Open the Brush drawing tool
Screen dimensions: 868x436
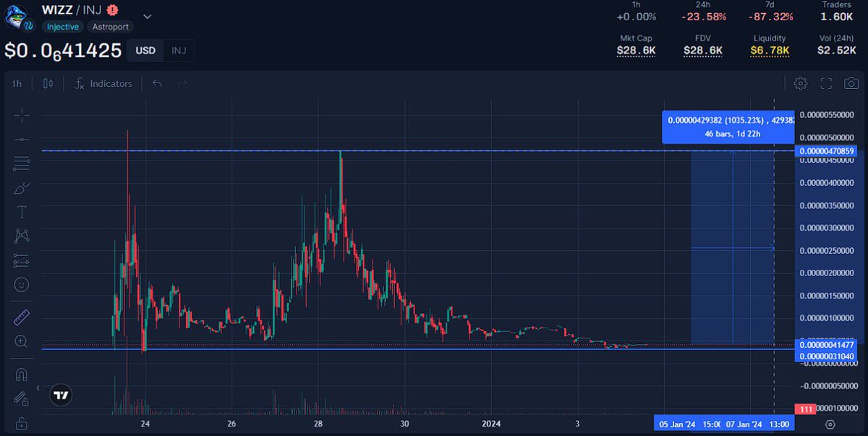click(20, 188)
